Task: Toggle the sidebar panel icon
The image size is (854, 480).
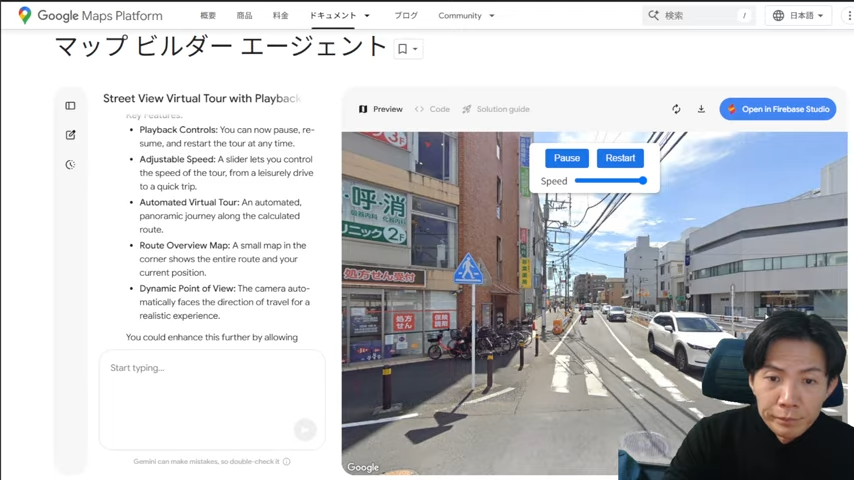Action: pyautogui.click(x=70, y=106)
